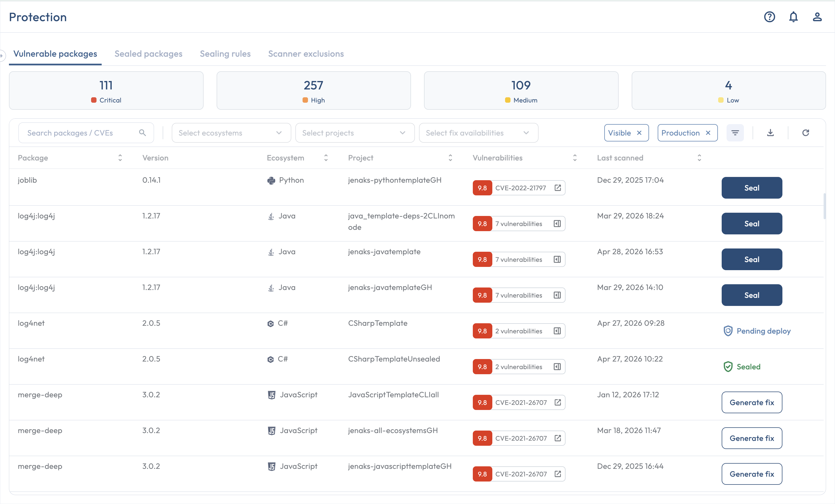
Task: Sort by Last scanned column
Action: [699, 158]
